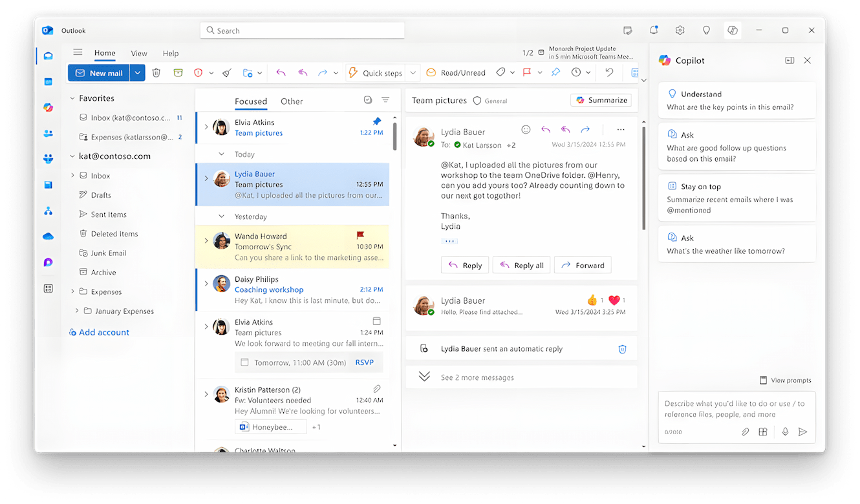
Task: Click the Reply arrow in the ribbon
Action: (x=281, y=73)
